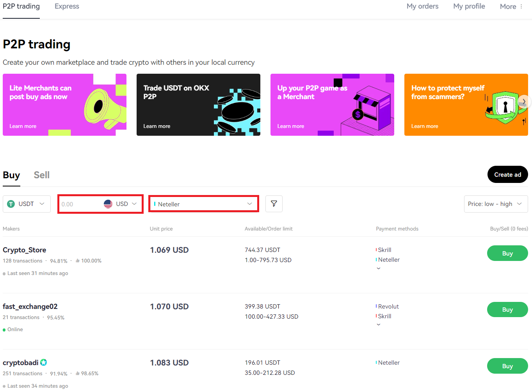The image size is (532, 392).
Task: Open the filter funnel icon
Action: [274, 204]
